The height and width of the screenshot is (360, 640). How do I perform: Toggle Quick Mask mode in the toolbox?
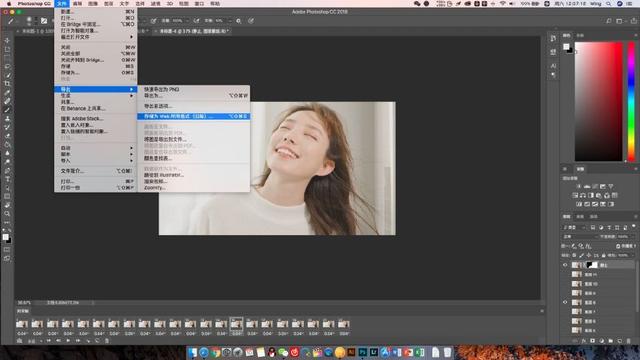pos(7,250)
